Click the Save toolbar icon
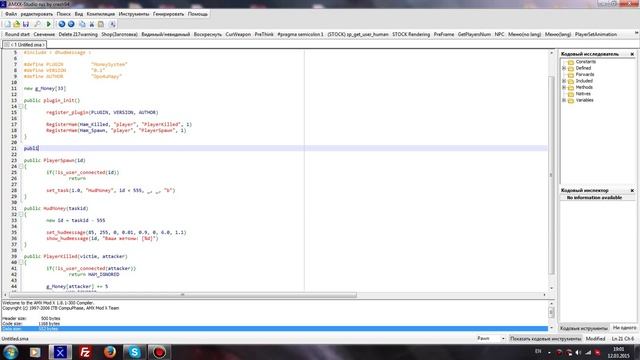The height and width of the screenshot is (360, 640). (x=26, y=24)
